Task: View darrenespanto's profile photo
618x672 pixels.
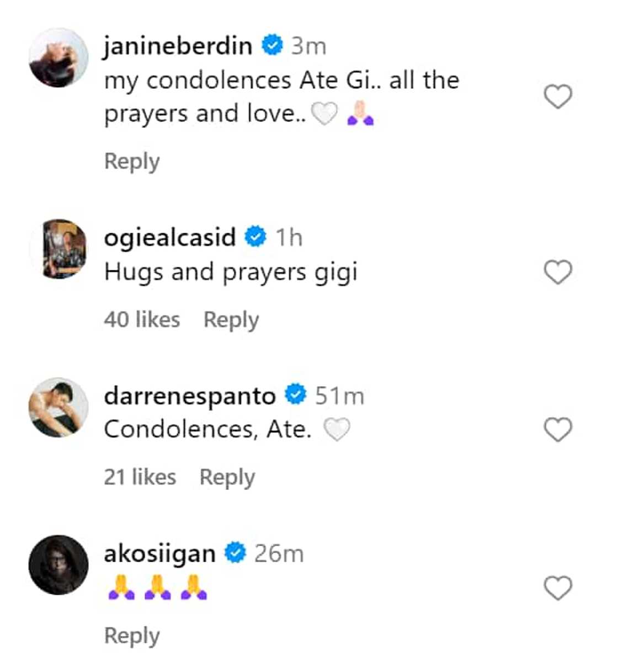Action: tap(58, 407)
